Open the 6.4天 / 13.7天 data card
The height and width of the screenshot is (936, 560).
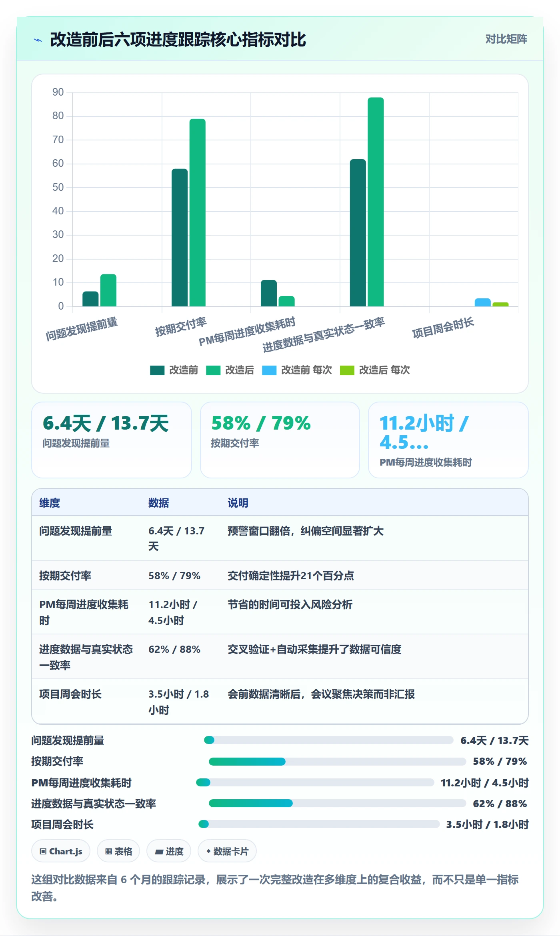112,440
